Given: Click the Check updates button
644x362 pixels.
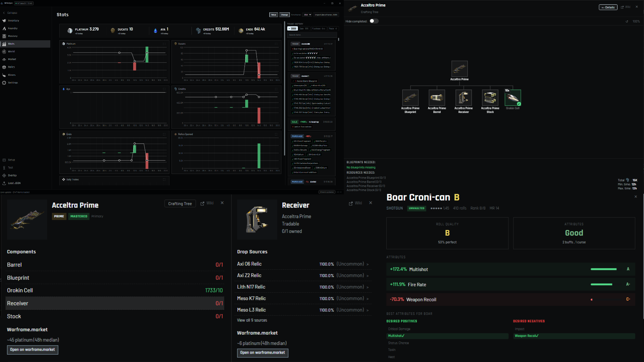Looking at the screenshot, I should (327, 192).
